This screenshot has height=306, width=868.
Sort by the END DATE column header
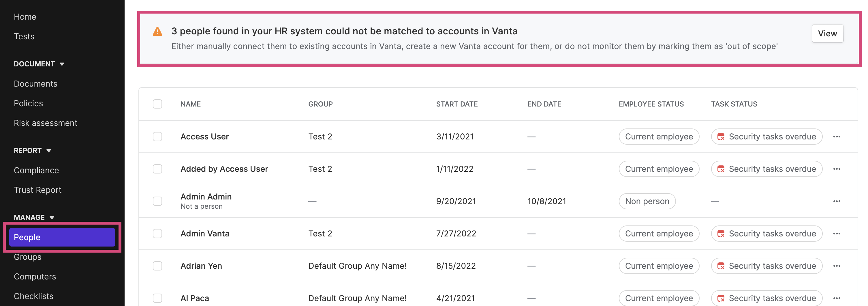544,104
